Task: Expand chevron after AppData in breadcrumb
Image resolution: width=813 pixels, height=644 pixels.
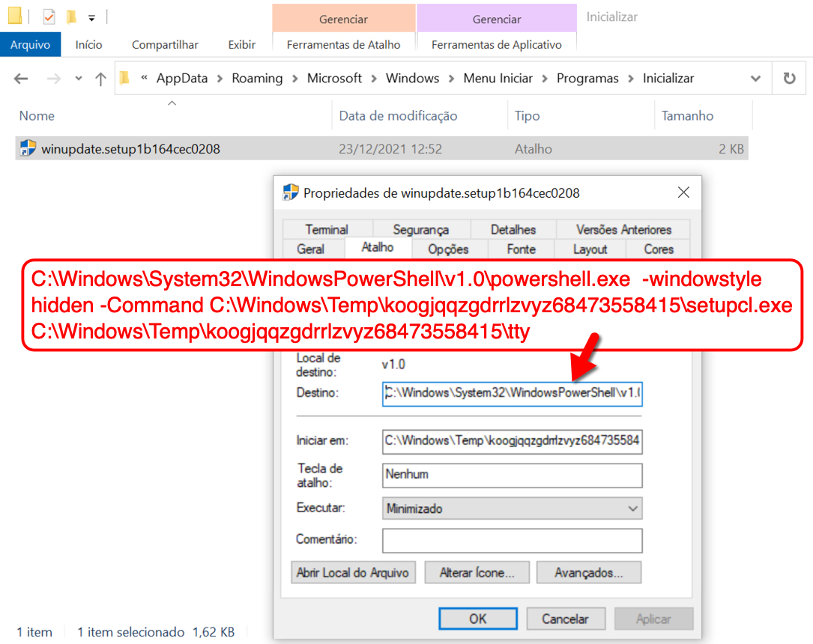Action: (220, 79)
